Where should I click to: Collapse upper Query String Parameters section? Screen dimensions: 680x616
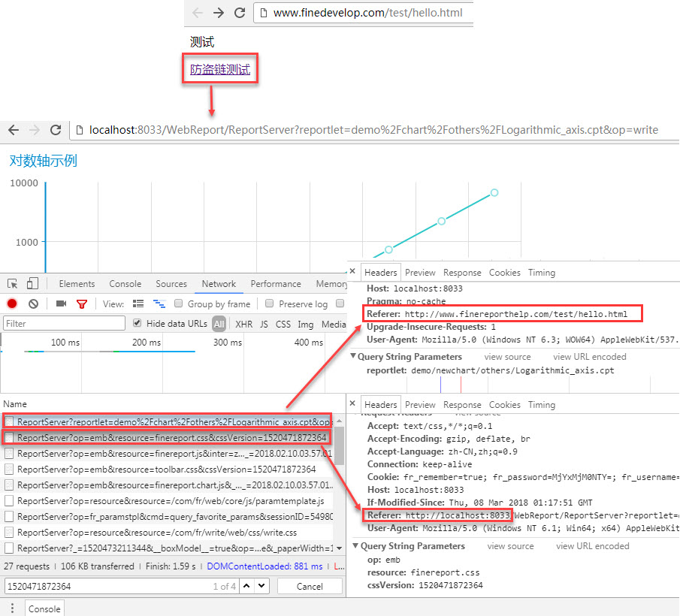[353, 356]
